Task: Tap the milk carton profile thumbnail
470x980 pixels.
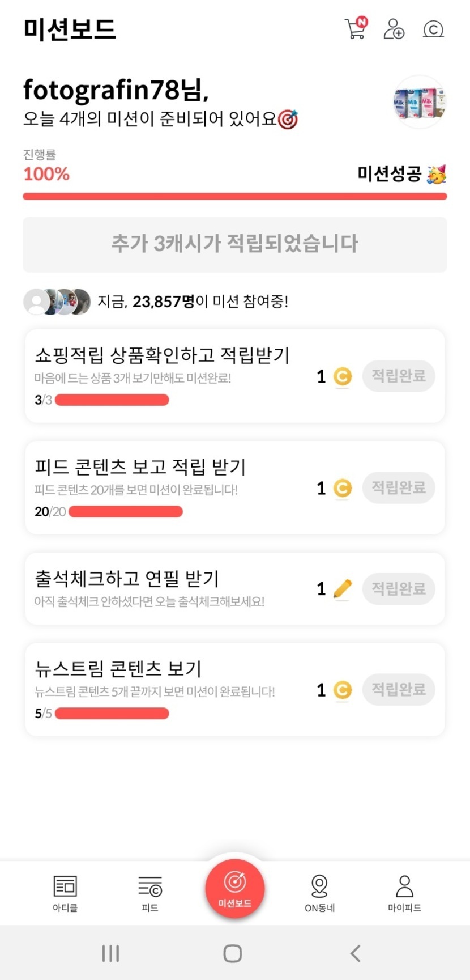Action: coord(420,103)
